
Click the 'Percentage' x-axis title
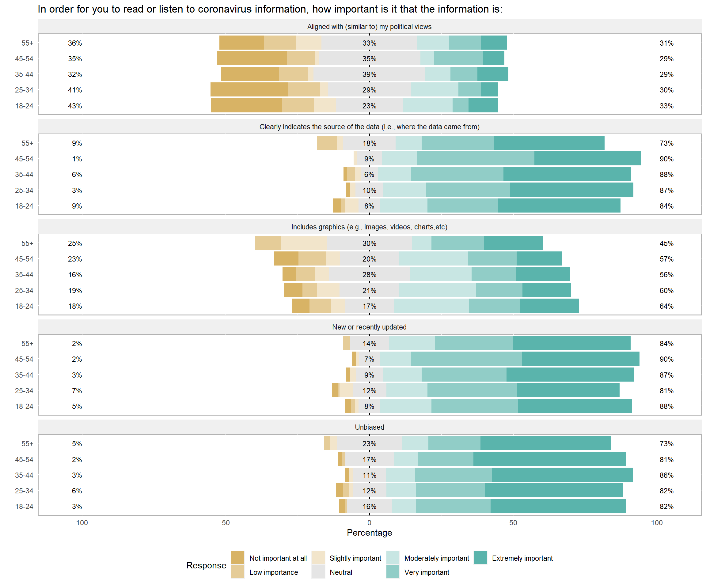(369, 533)
